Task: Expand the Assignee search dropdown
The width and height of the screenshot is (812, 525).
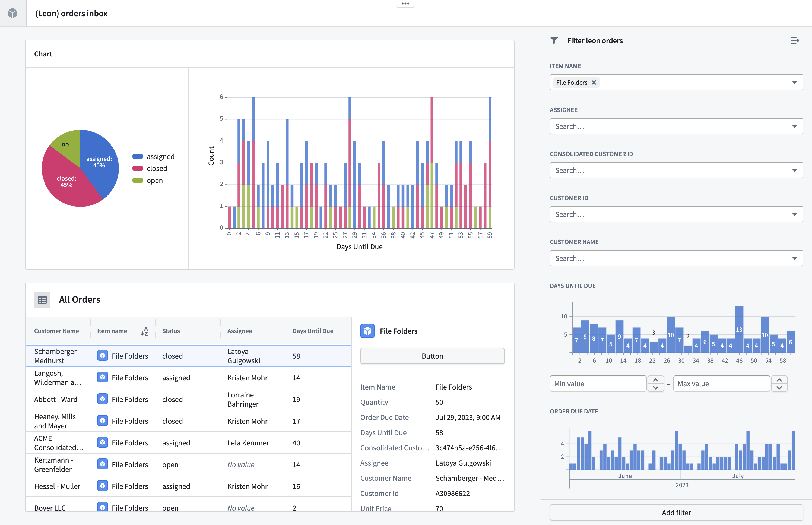Action: point(794,126)
